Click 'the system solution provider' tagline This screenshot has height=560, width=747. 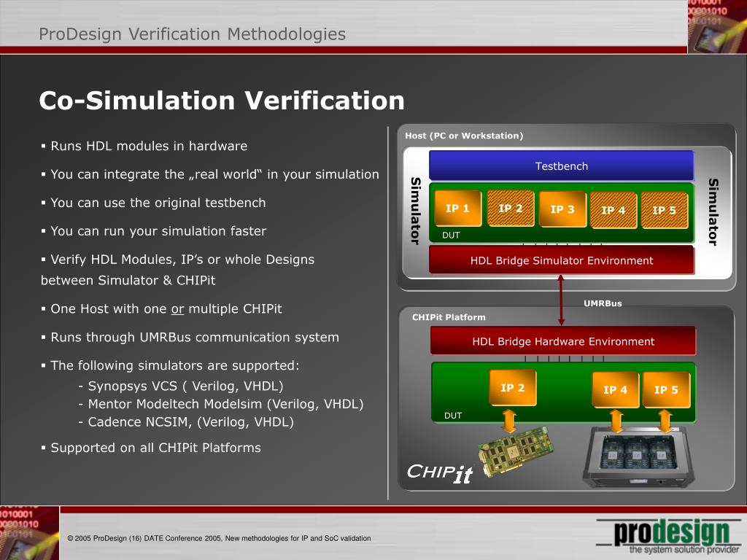click(684, 550)
